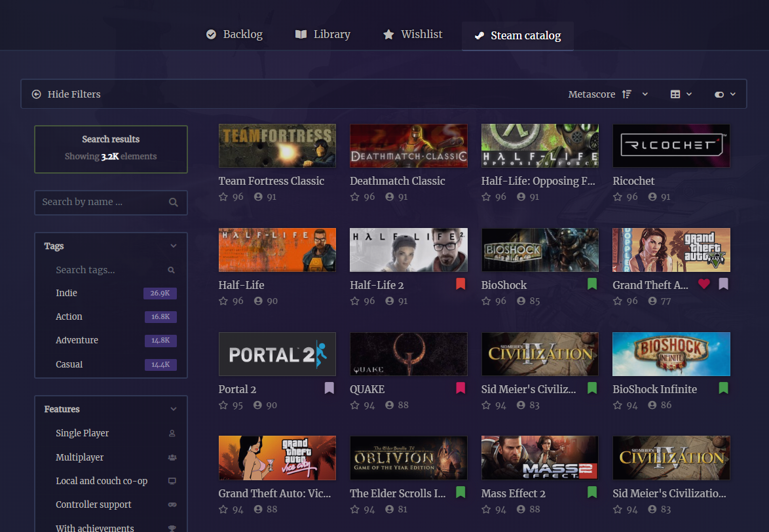769x532 pixels.
Task: Collapse the Features filter section
Action: 173,409
